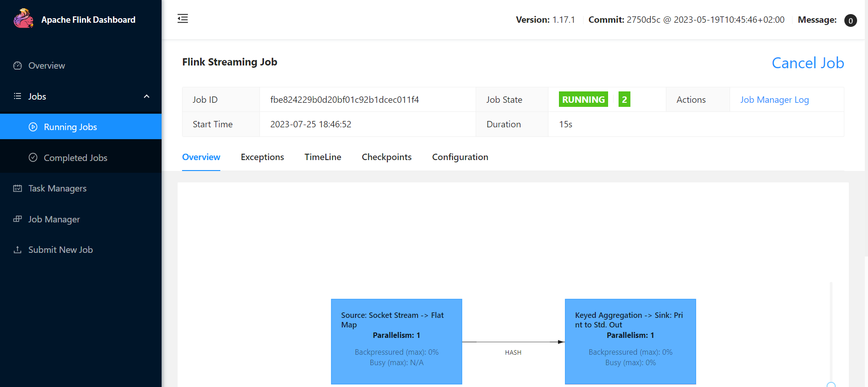The image size is (868, 387).
Task: Click the Submit New Job upload icon
Action: point(17,250)
